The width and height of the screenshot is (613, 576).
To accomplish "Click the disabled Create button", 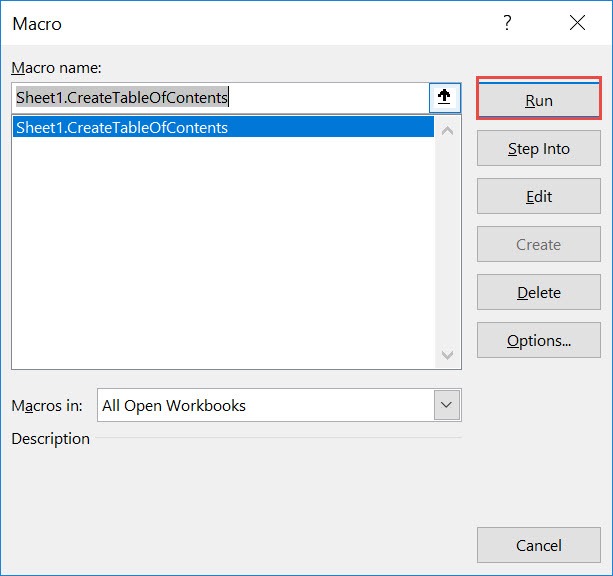I will [x=539, y=244].
